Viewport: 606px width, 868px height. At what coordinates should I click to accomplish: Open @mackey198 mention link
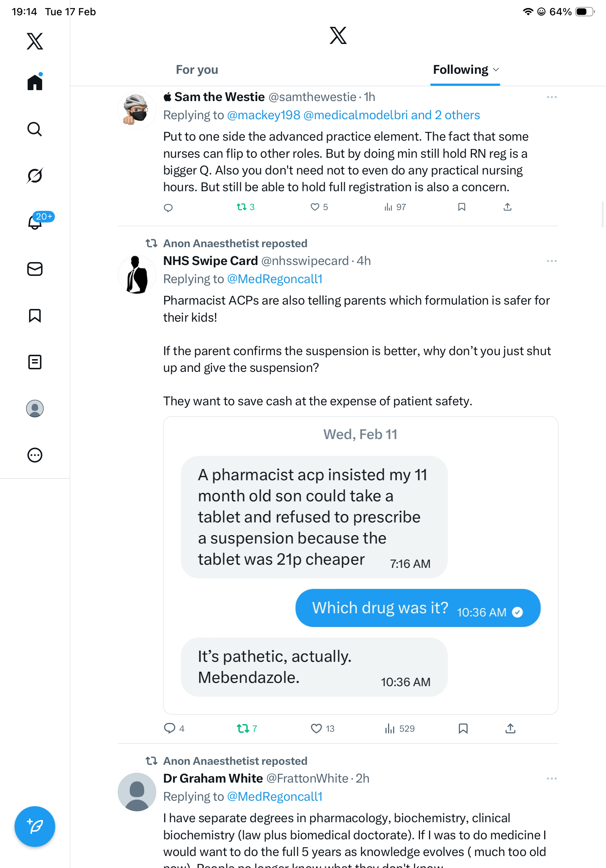click(x=263, y=115)
